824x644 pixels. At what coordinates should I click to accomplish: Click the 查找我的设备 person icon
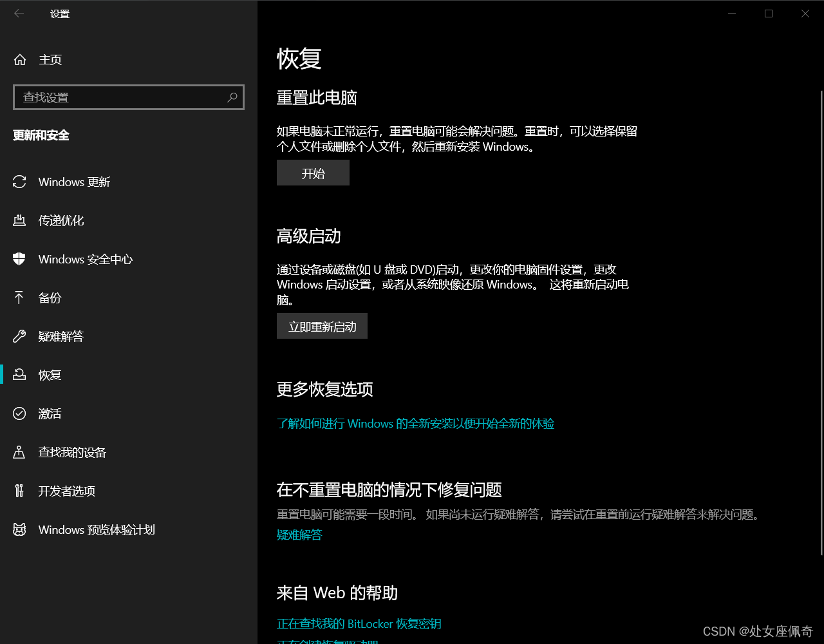(19, 452)
